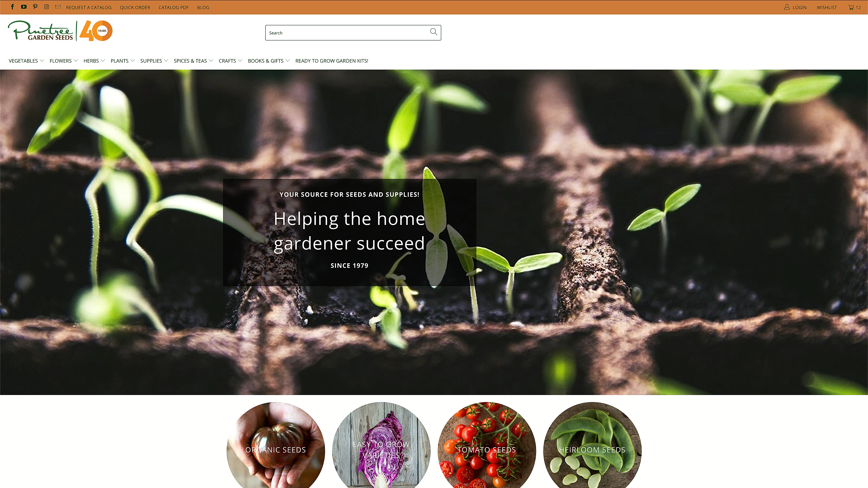Open the shopping cart with 12 items
Viewport: 868px width, 488px height.
click(x=854, y=7)
